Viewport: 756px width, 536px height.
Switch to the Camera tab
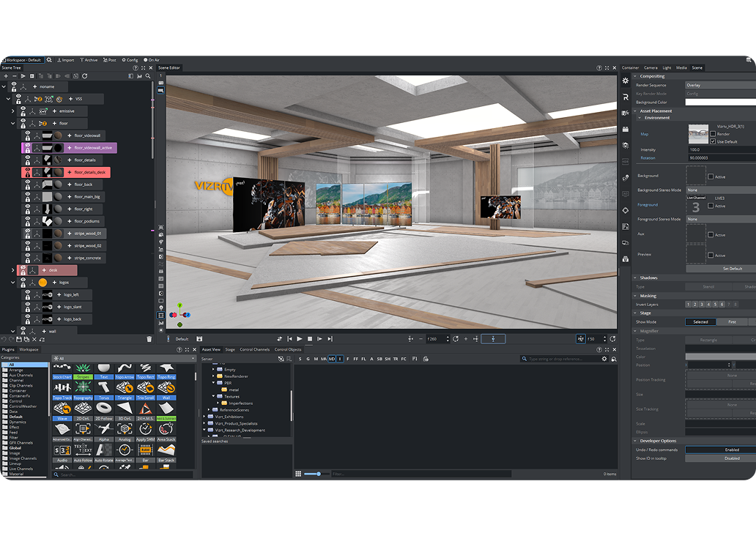click(651, 67)
